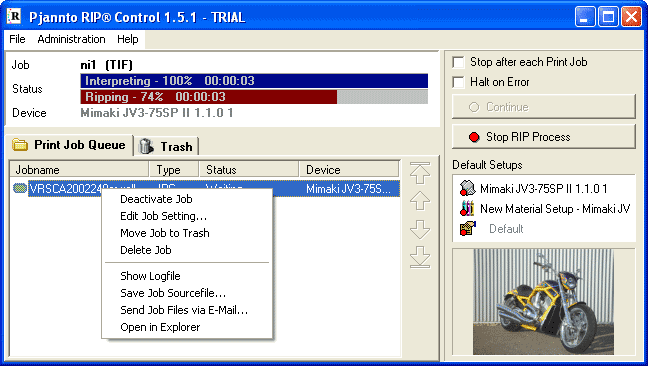The width and height of the screenshot is (648, 366).
Task: Sort by Device column header
Action: (349, 170)
